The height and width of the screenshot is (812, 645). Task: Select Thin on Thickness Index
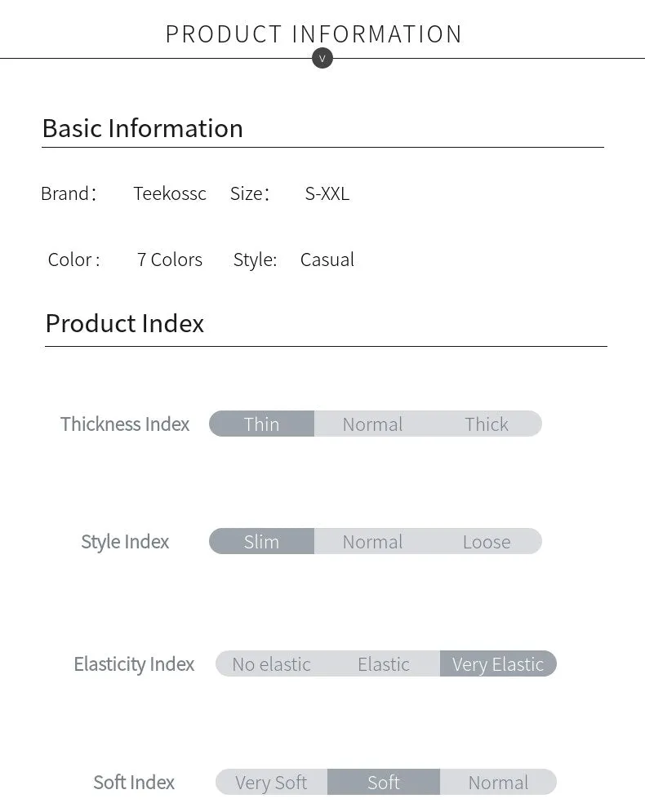point(261,424)
